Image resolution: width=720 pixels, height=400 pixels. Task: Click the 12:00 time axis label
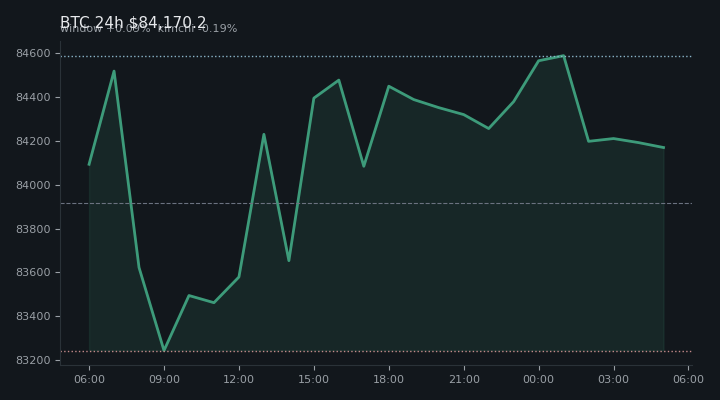[x=239, y=379]
